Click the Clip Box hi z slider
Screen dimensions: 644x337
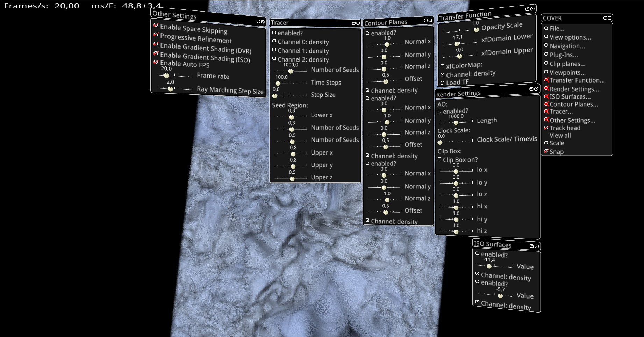[x=456, y=231]
